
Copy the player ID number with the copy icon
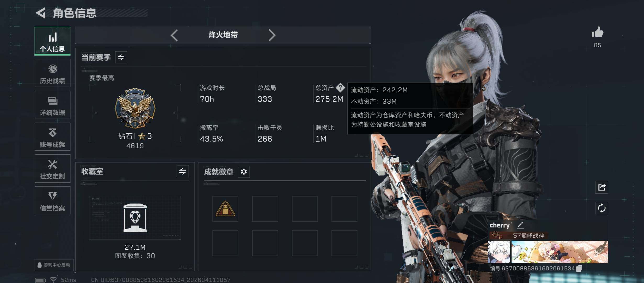click(x=579, y=268)
